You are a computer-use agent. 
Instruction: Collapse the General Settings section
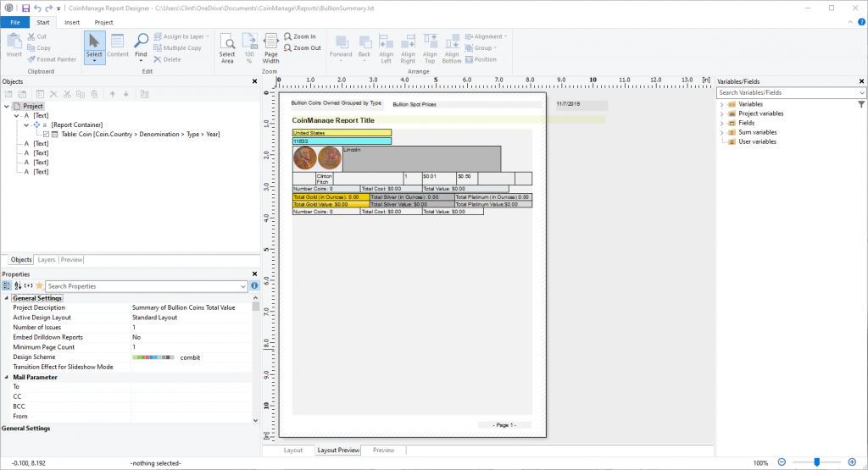(x=7, y=298)
